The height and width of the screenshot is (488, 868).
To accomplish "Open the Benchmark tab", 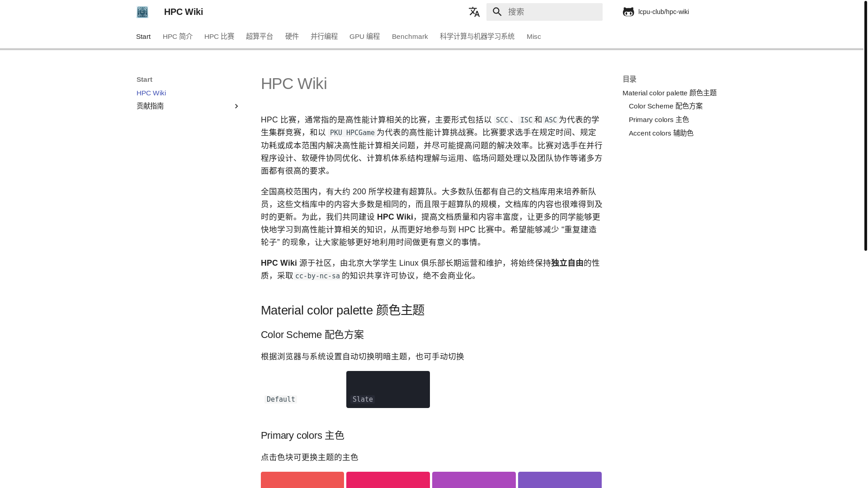I will point(410,37).
